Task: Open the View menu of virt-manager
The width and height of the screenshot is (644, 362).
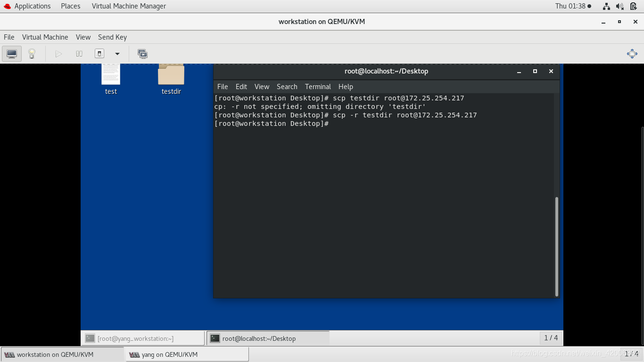Action: coord(83,37)
